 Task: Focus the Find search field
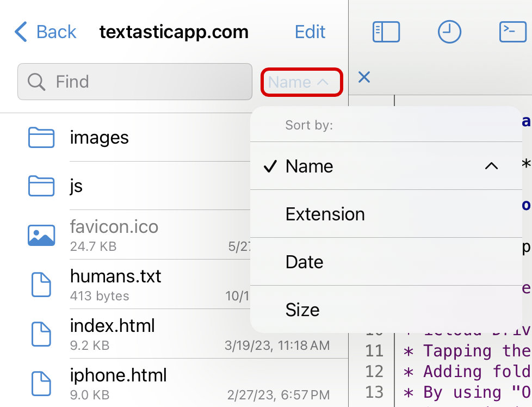(x=135, y=82)
